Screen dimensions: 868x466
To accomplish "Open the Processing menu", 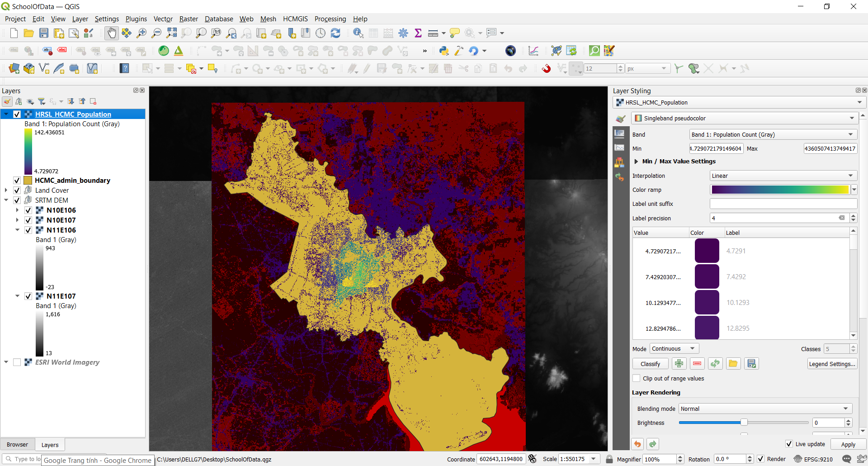I will click(x=330, y=19).
